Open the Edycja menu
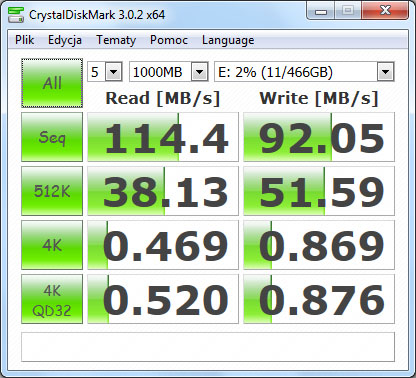The width and height of the screenshot is (416, 378). click(65, 40)
